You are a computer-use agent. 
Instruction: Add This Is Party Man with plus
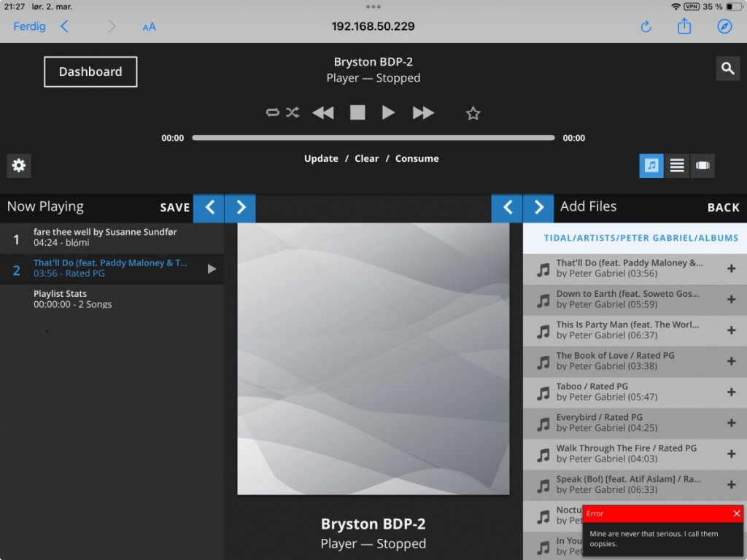coord(731,330)
